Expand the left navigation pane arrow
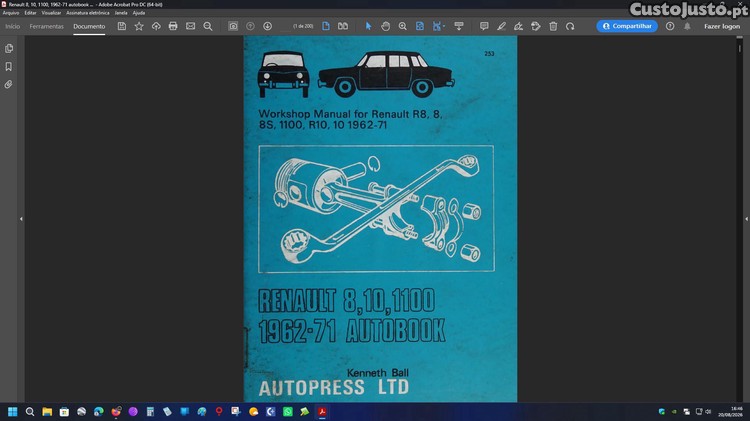Screen dimensions: 750x421 (x=21, y=219)
